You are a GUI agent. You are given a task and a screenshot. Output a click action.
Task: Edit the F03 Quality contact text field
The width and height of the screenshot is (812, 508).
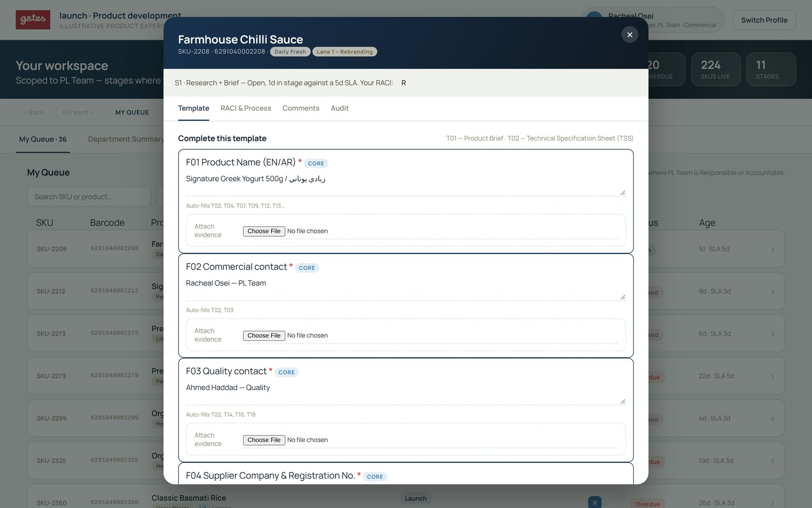click(x=405, y=393)
